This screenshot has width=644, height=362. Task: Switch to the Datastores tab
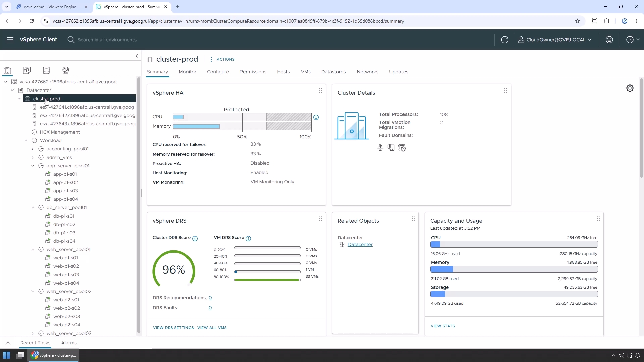click(x=333, y=72)
